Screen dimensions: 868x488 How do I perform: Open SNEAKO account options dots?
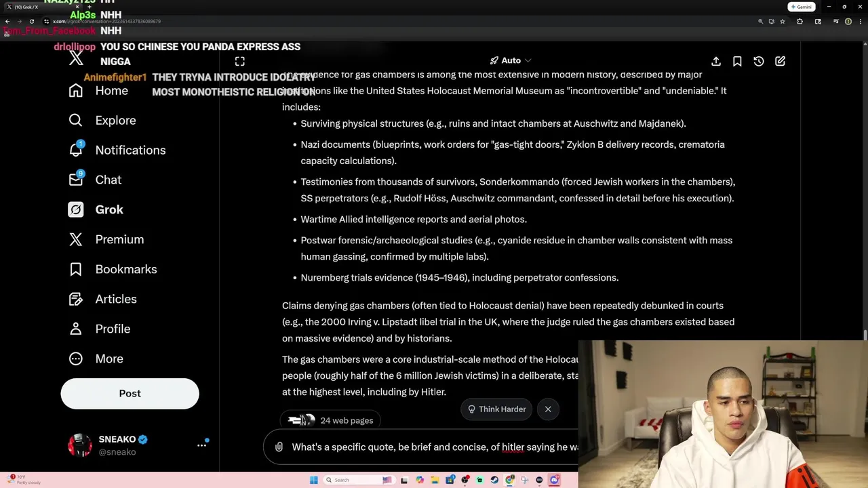pyautogui.click(x=201, y=445)
